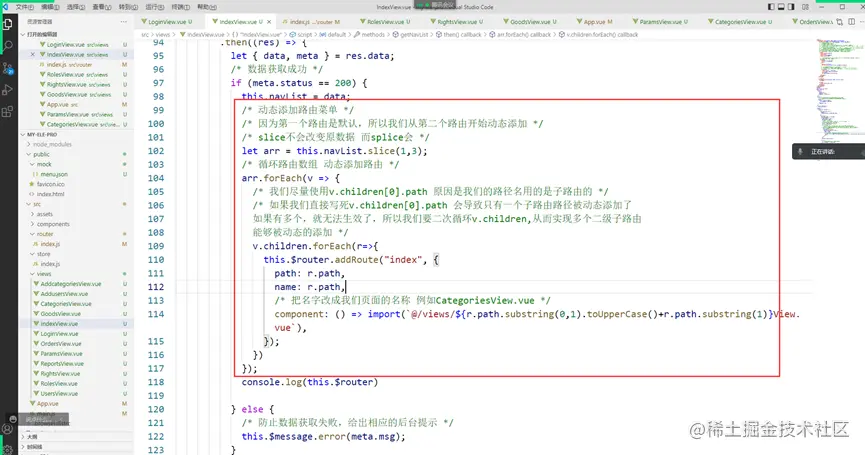Open the 帮助 (Help) menu
Viewport: 865px width, 455px height.
(x=207, y=7)
